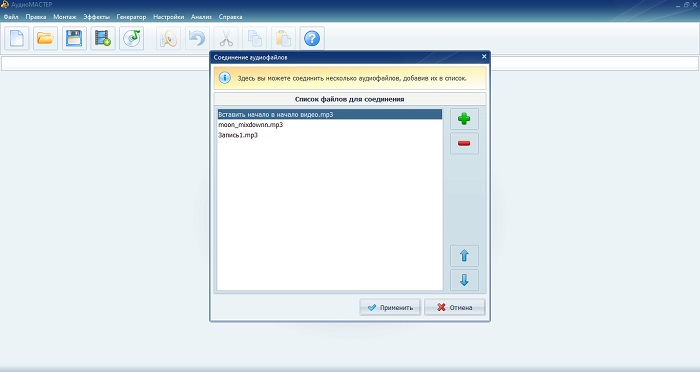Click the Paste clipboard toolbar icon
Viewport: 700px width, 372px height.
(283, 38)
